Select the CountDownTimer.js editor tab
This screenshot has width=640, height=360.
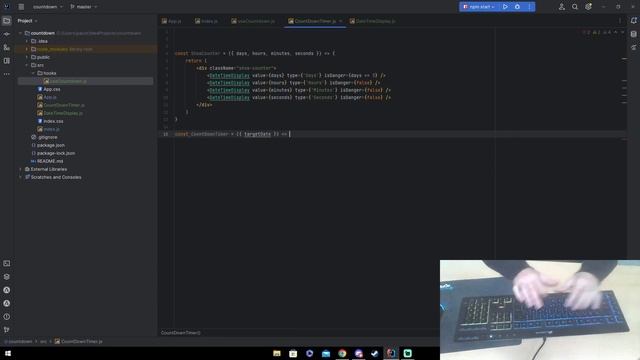click(313, 21)
